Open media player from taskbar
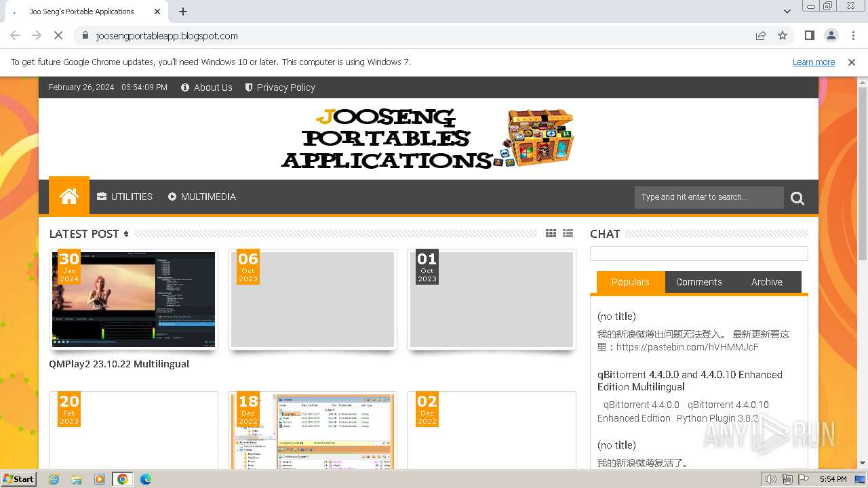The width and height of the screenshot is (868, 488). point(100,479)
